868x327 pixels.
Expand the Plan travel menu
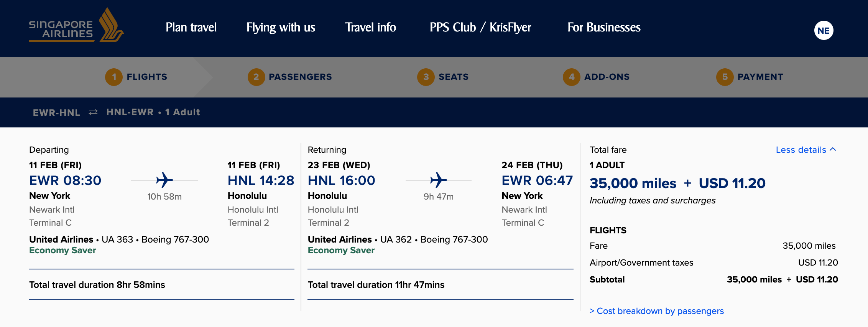(191, 27)
